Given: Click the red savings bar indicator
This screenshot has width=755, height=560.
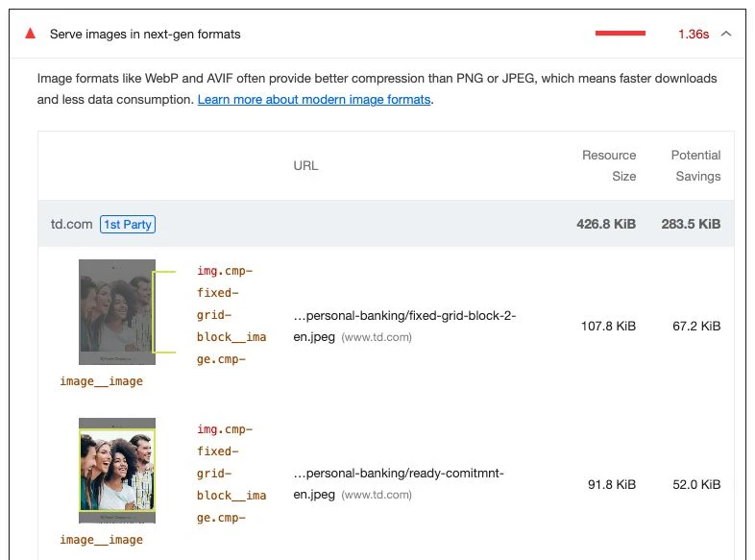Looking at the screenshot, I should tap(621, 34).
